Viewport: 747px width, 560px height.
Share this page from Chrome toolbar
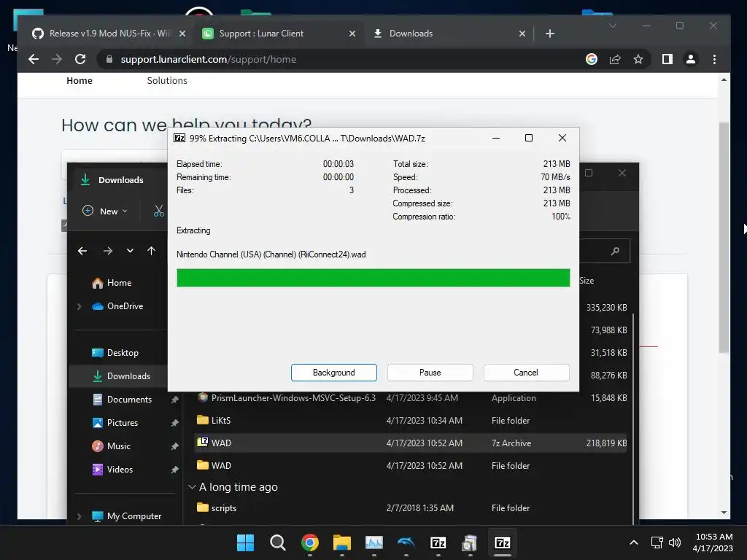[x=615, y=59]
